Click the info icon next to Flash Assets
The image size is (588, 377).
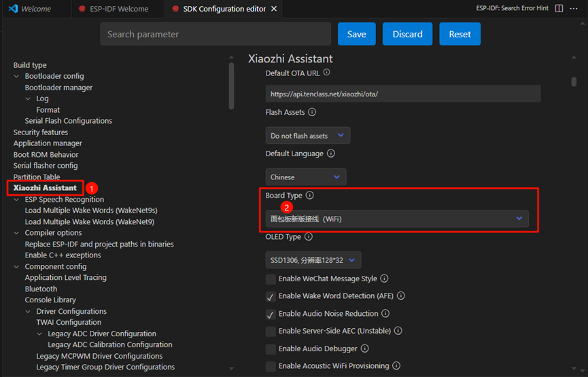coord(312,112)
